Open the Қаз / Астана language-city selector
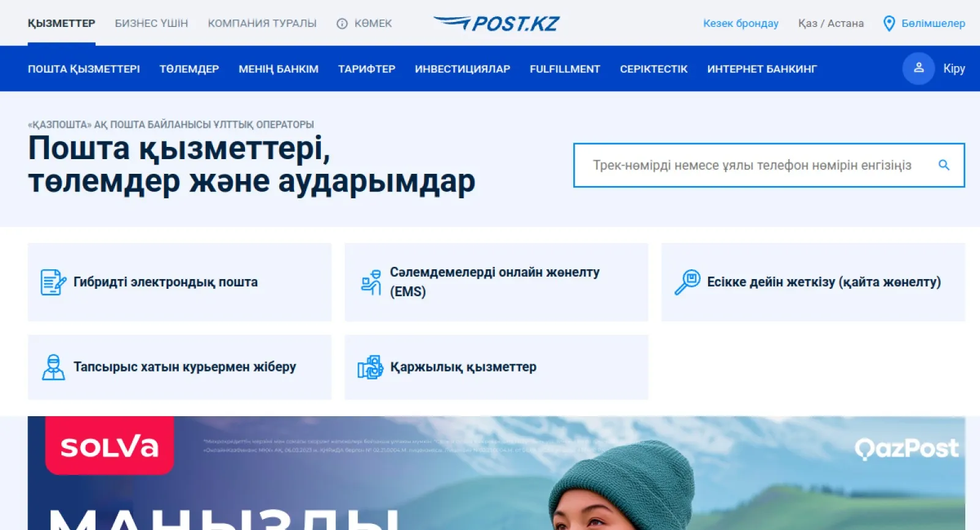Screen dimensions: 980x530 pyautogui.click(x=831, y=23)
